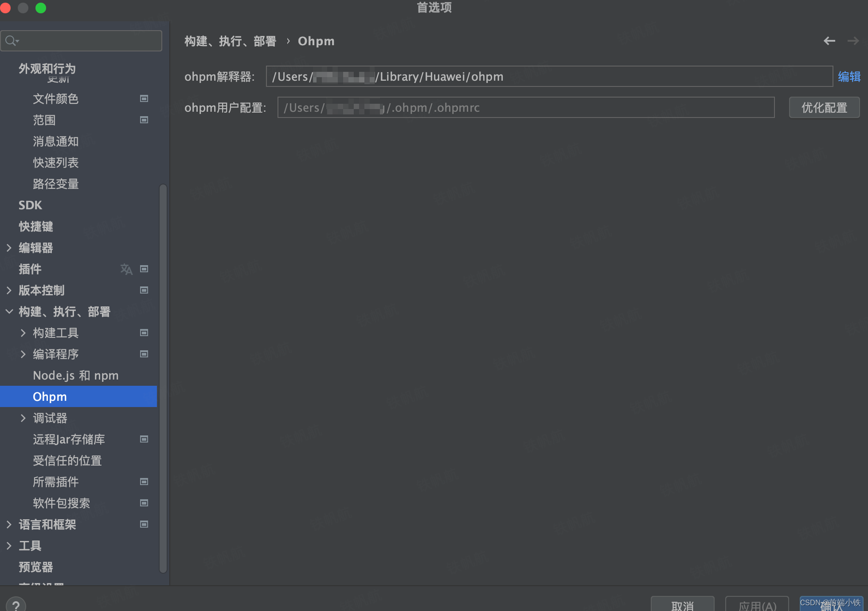Expand the 调试器 tree item
868x611 pixels.
23,418
